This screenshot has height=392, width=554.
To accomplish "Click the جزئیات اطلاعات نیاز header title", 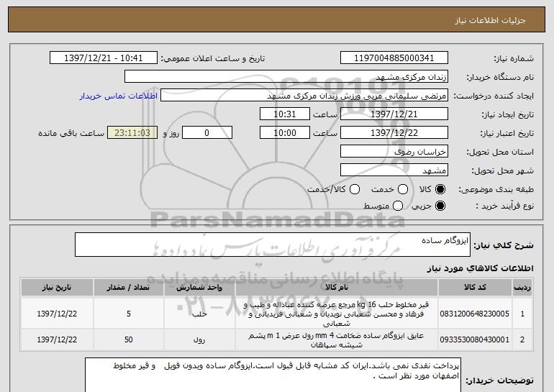I will coord(490,20).
